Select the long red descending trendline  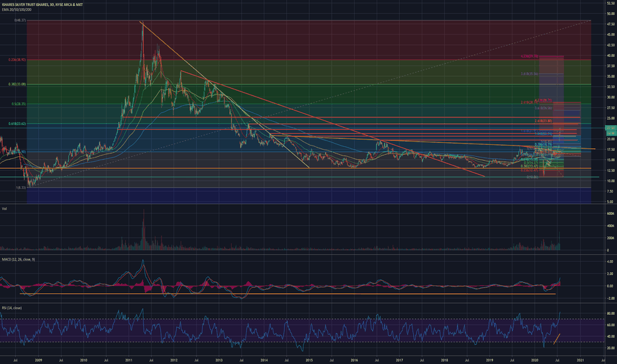tap(332, 124)
